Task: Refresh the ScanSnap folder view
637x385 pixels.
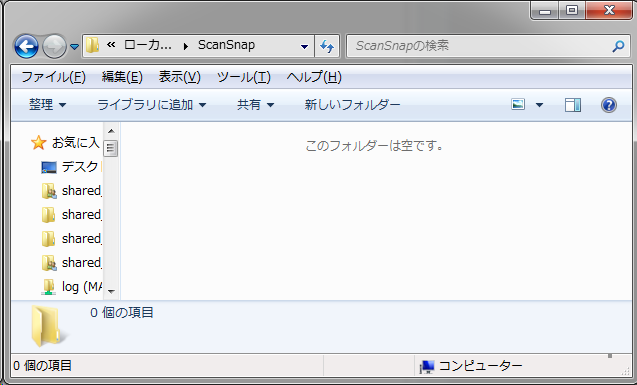Action: pyautogui.click(x=327, y=46)
